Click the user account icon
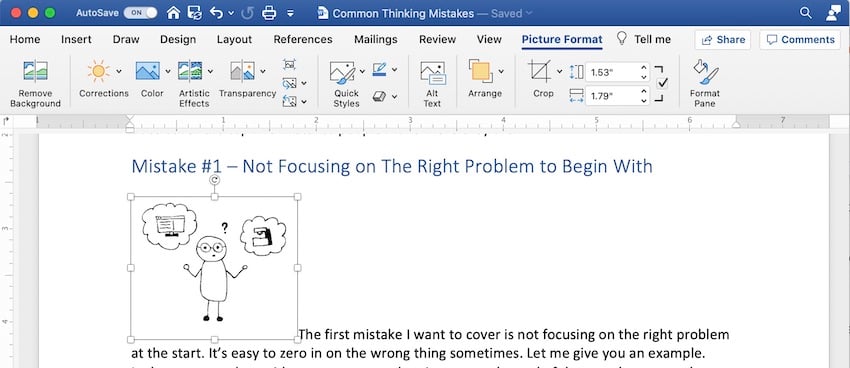The image size is (850, 368). coord(833,13)
